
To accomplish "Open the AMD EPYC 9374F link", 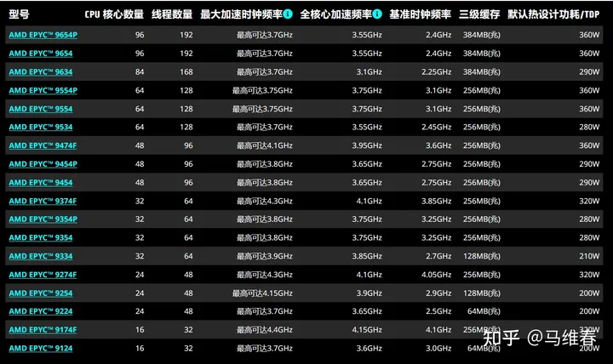I will [x=43, y=201].
